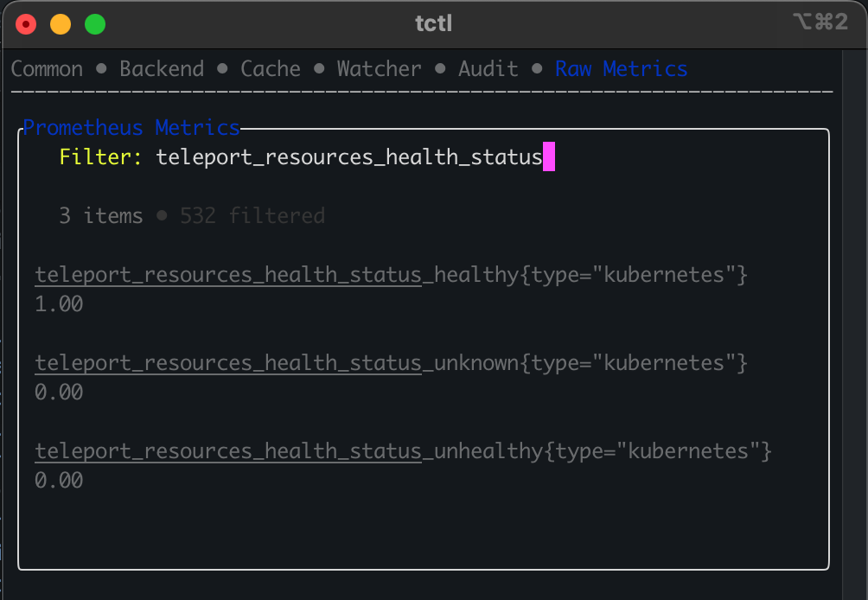This screenshot has height=600, width=868.
Task: Switch to the Common tab
Action: [x=47, y=69]
